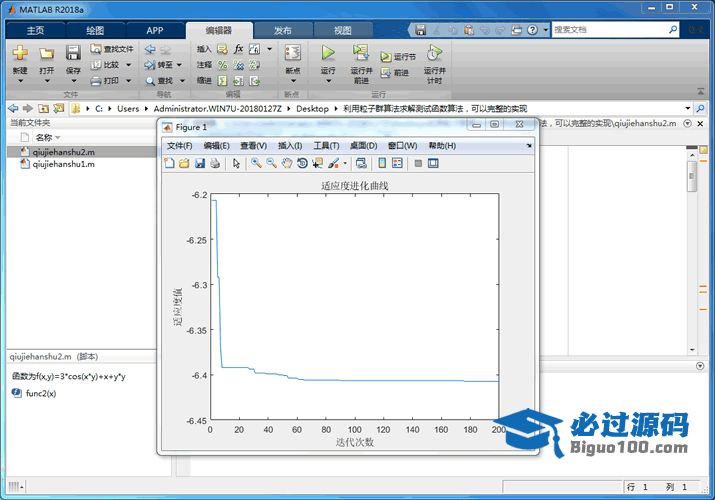Click the Breakpoints icon in ribbon
Screen dimensions: 715x500
[x=293, y=52]
